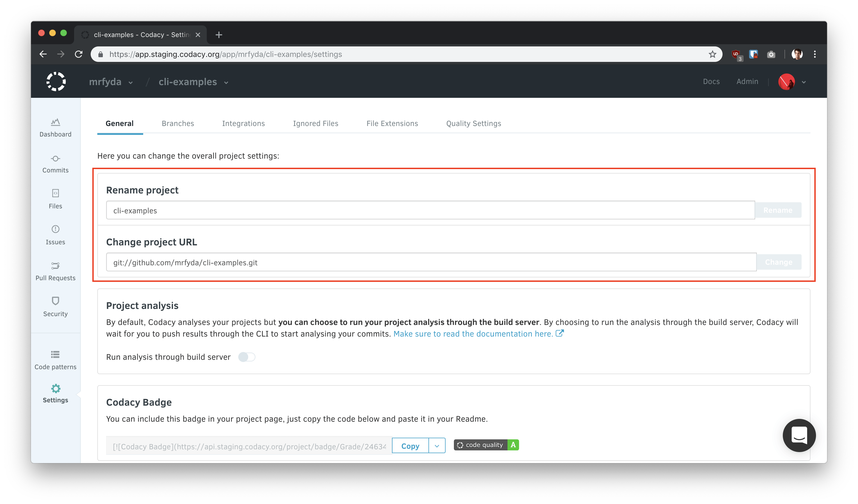
Task: Click the Copy badge button
Action: (410, 446)
